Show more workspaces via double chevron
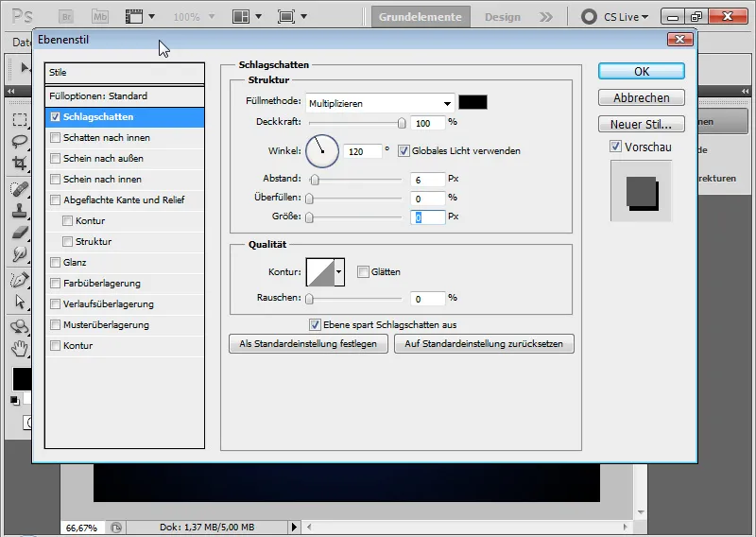This screenshot has width=756, height=537. click(546, 17)
